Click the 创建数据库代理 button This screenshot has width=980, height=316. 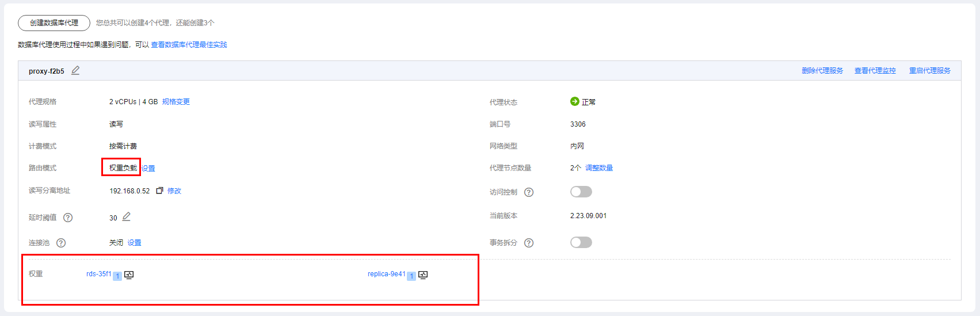tap(54, 23)
